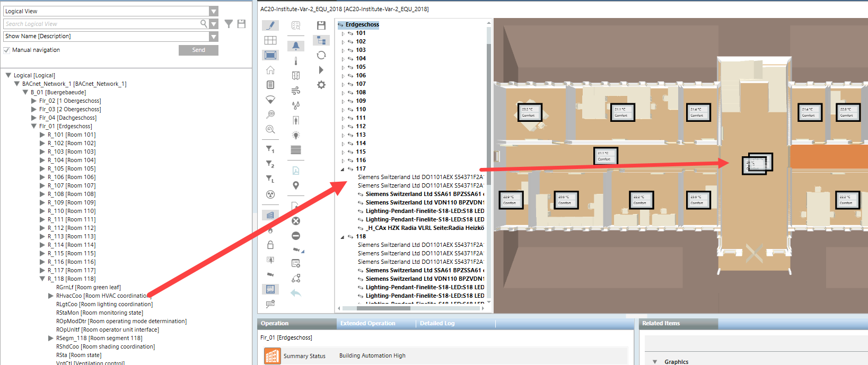Toggle the pencil edit mode button

click(x=270, y=25)
